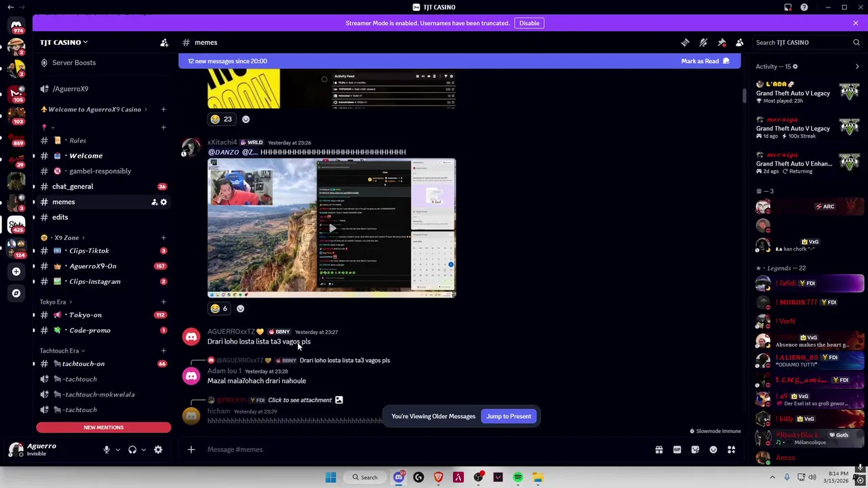
Task: Open microphone input options arrow
Action: coord(117,449)
